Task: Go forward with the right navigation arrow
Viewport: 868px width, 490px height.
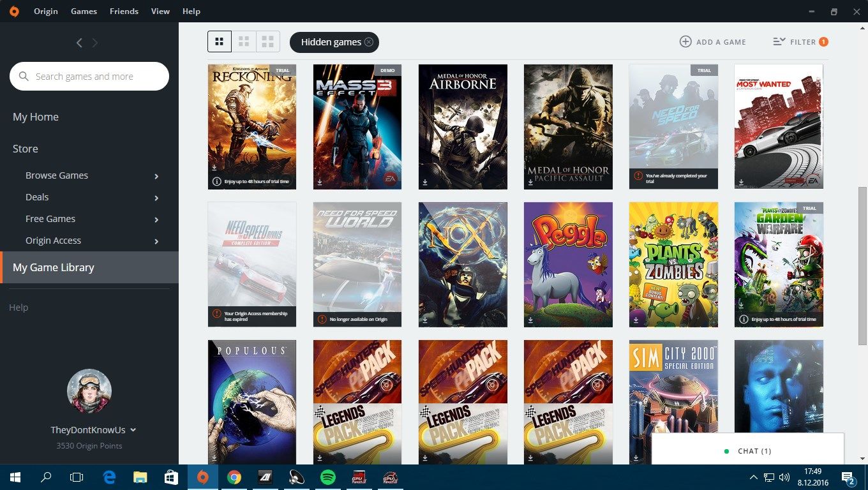Action: [x=95, y=43]
